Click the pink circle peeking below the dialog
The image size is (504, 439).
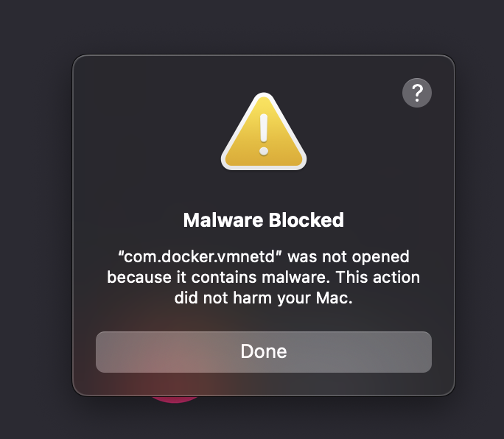pos(175,398)
